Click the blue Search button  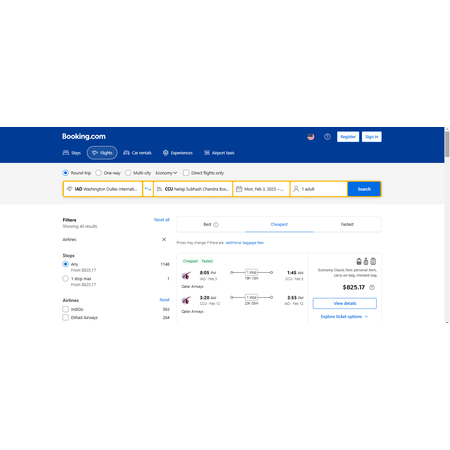364,189
